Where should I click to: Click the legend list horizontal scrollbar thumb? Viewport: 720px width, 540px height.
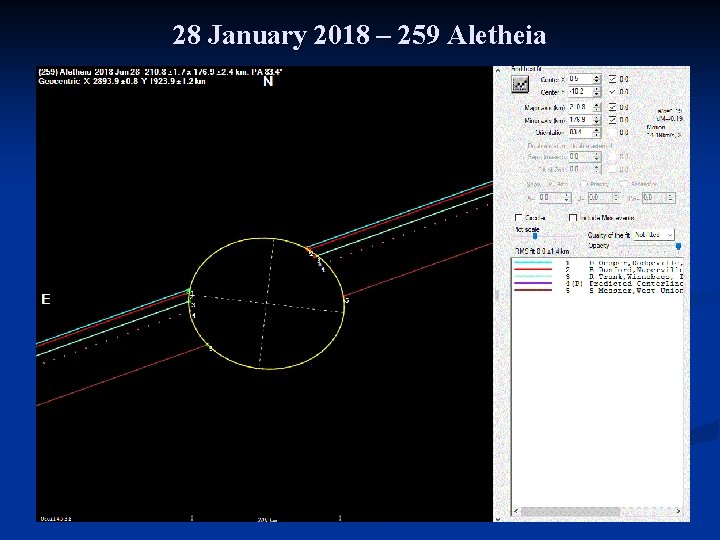(570, 511)
